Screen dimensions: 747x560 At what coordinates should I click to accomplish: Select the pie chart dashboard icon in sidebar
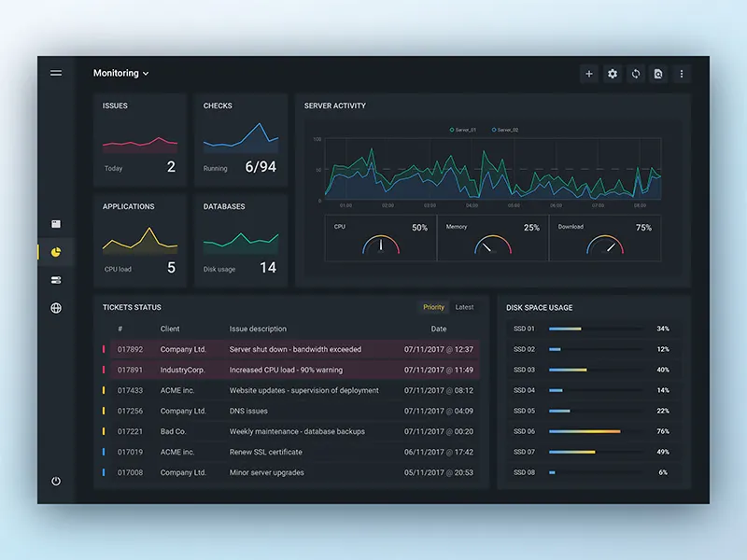[56, 250]
